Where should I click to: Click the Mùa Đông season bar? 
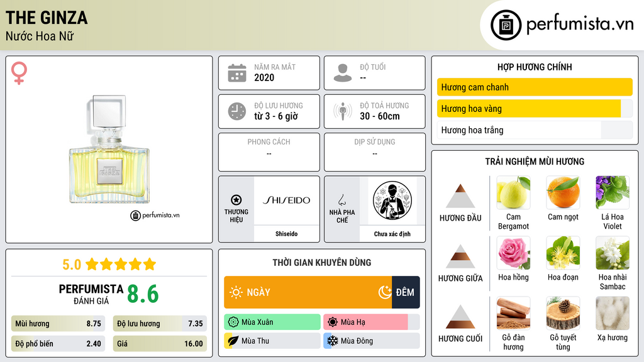coord(371,341)
